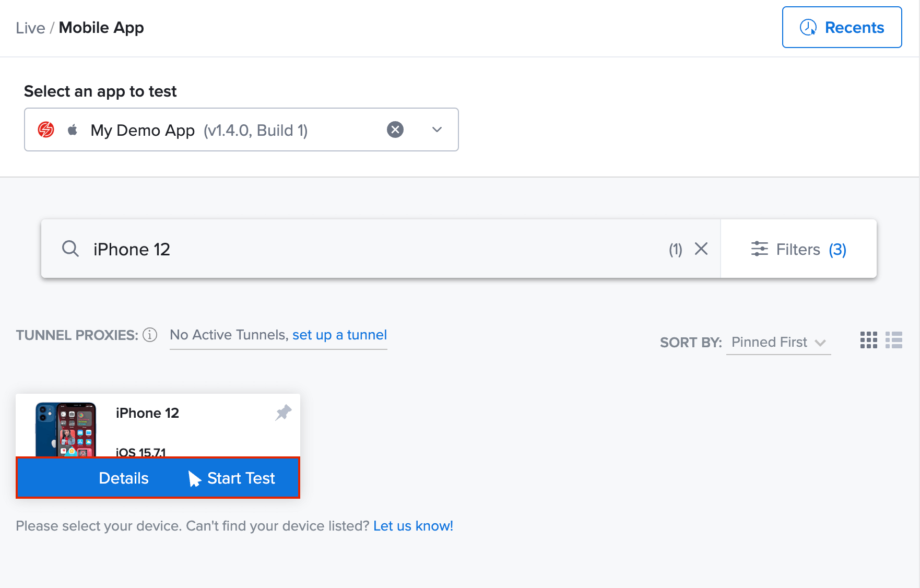This screenshot has width=920, height=588.
Task: Switch to list view
Action: coord(894,340)
